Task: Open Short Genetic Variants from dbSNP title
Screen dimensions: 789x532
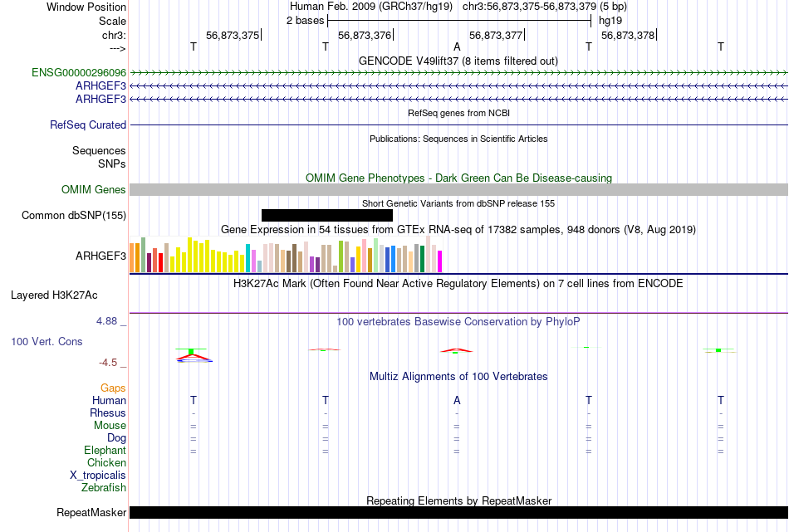Action: [x=458, y=203]
